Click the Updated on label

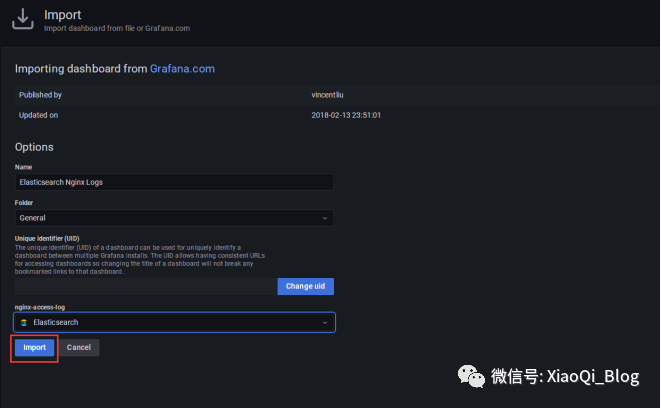pos(38,115)
